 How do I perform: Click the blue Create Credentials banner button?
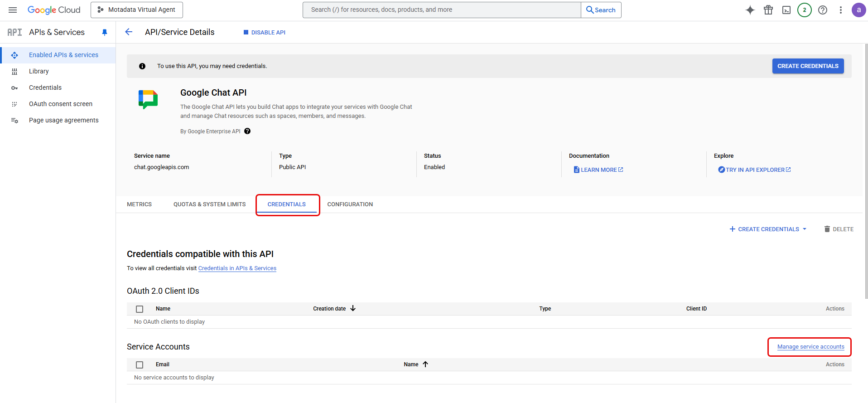point(808,66)
